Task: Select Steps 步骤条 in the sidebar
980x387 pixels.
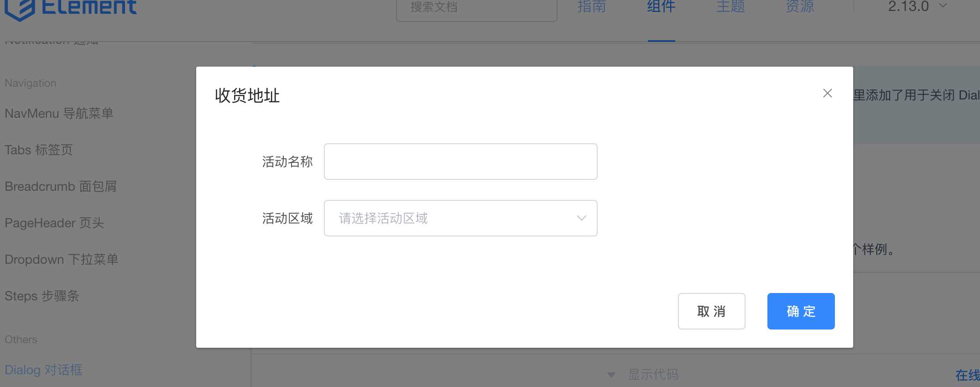Action: [x=42, y=296]
